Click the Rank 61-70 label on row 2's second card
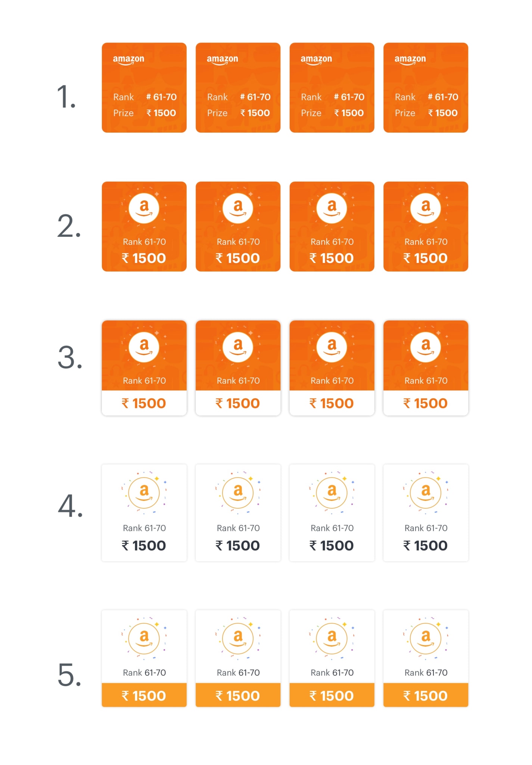 tap(238, 242)
